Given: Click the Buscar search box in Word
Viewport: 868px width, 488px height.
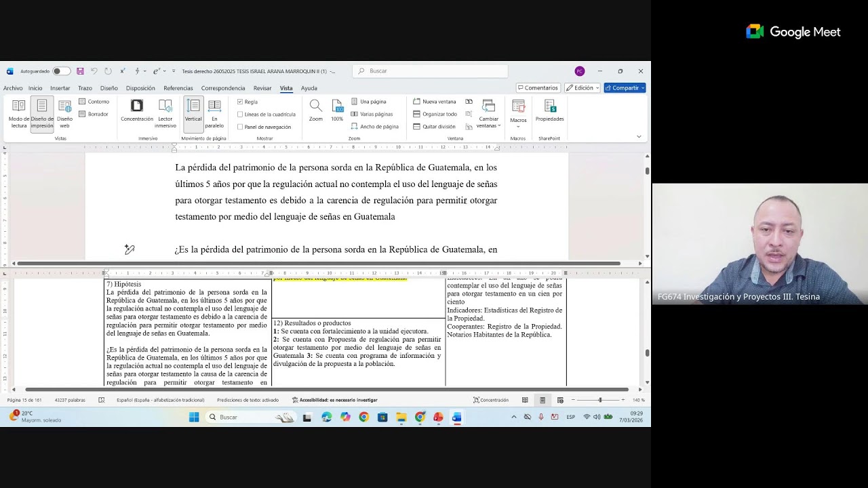Looking at the screenshot, I should click(x=430, y=71).
